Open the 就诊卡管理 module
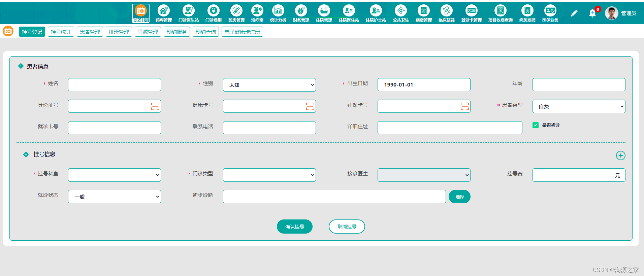644x276 pixels. [x=472, y=13]
